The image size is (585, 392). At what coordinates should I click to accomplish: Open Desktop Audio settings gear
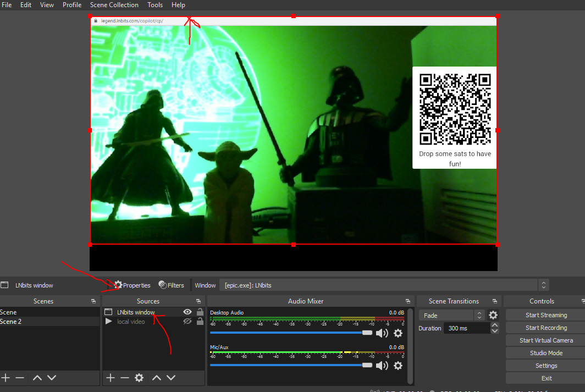[x=398, y=333]
